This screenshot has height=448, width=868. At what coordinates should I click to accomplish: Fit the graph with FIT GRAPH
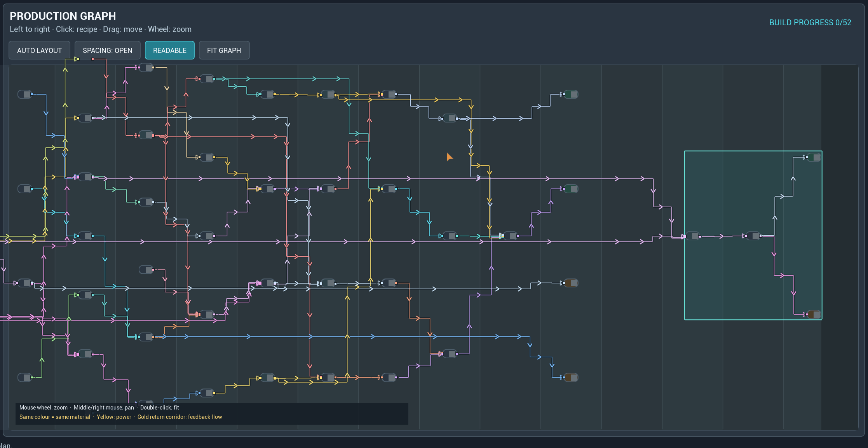tap(224, 50)
